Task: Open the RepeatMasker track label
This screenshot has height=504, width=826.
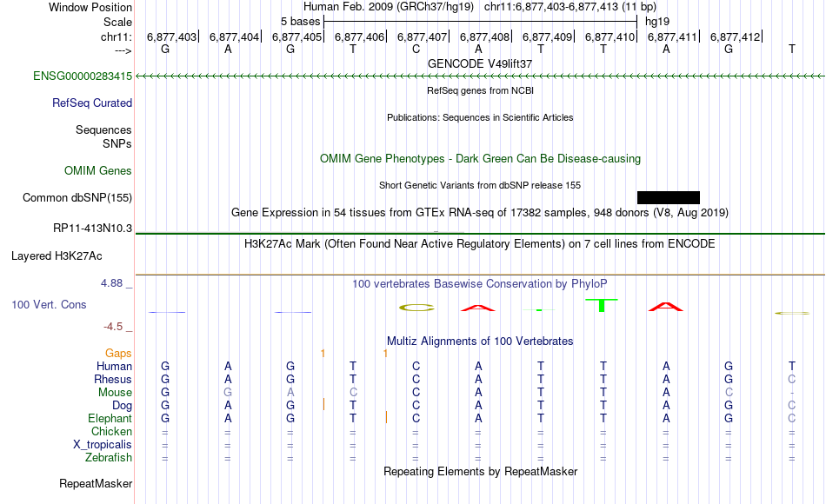Action: coord(96,483)
